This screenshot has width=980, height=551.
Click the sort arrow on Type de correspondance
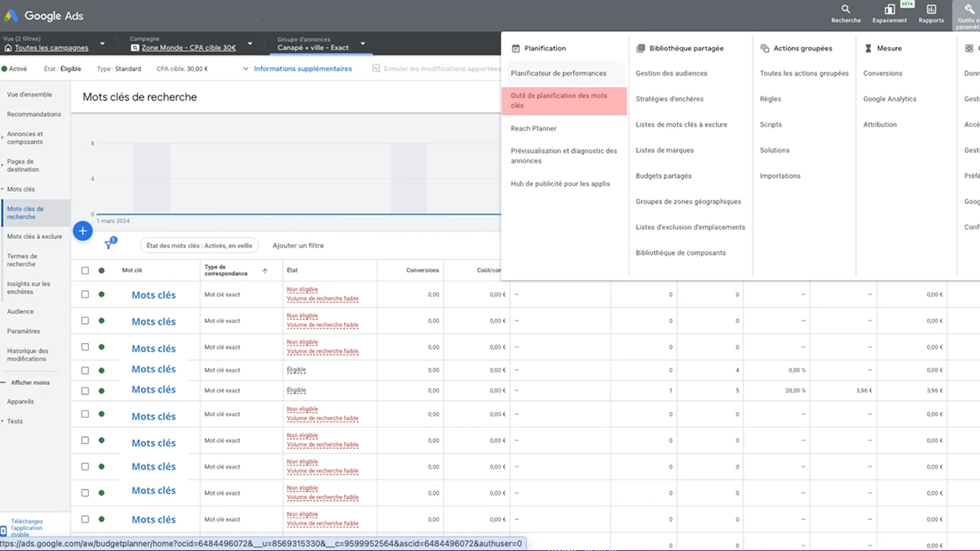coord(265,271)
